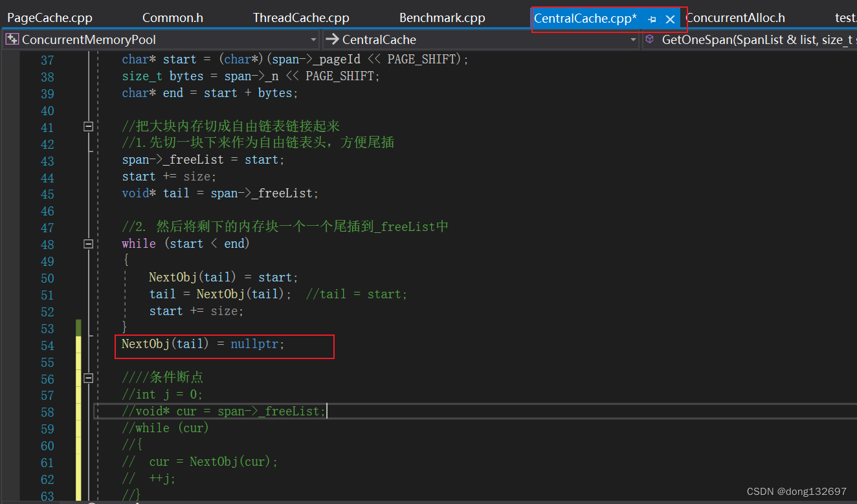Click comment '//2. 然后将剩下的内存块一个一个尾插到_freeList中'
Image resolution: width=857 pixels, height=504 pixels.
point(285,227)
